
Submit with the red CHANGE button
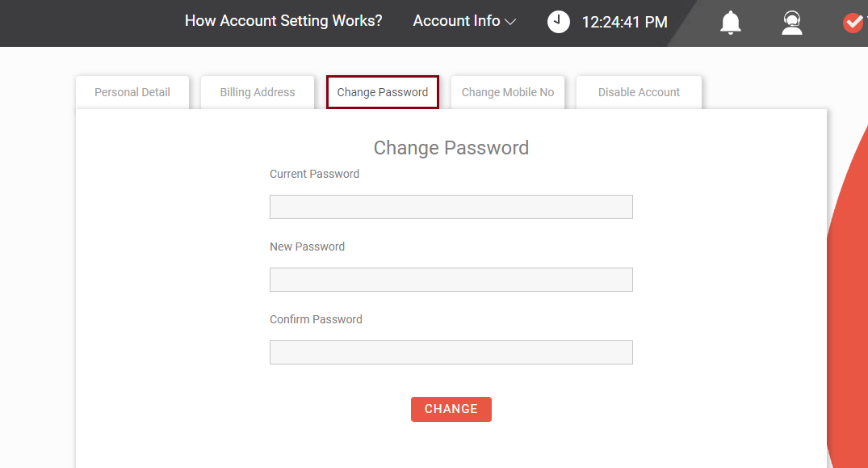pos(451,409)
